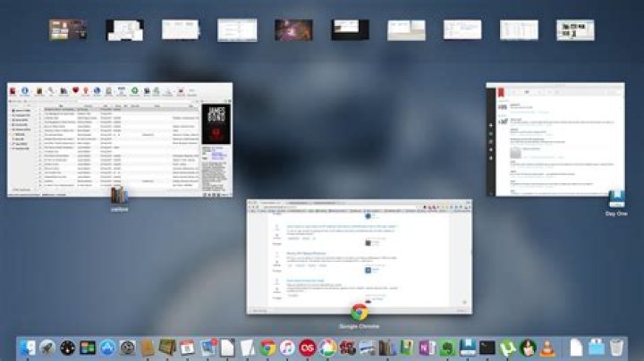Viewport: 644px width, 361px height.
Task: Open the Trash in the Dock
Action: coord(616,348)
